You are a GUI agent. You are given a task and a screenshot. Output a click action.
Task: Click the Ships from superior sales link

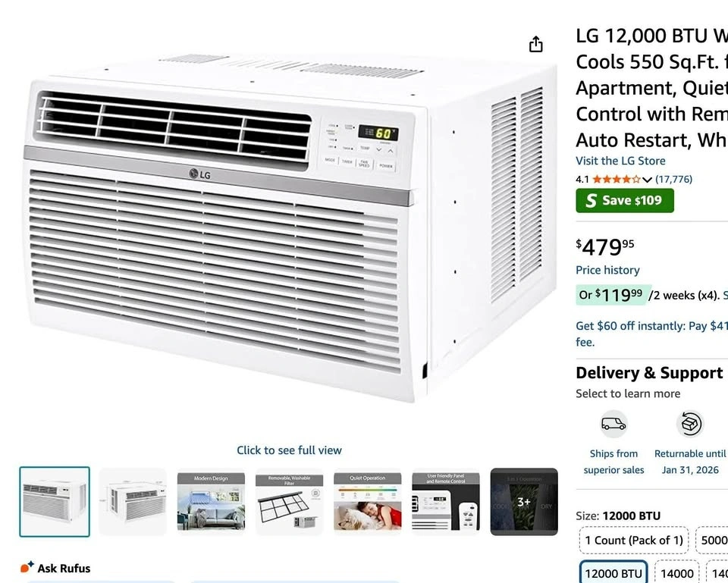pyautogui.click(x=613, y=462)
